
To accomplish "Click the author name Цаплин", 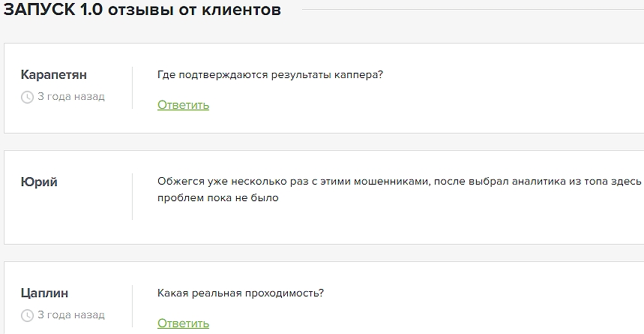I will coord(44,293).
